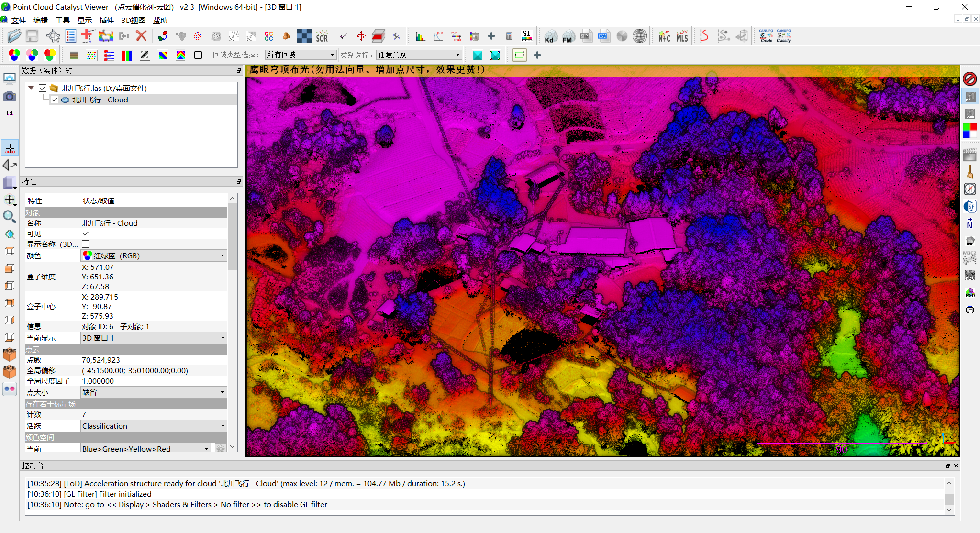
Task: Click the FM tool icon in toolbar
Action: pos(567,37)
